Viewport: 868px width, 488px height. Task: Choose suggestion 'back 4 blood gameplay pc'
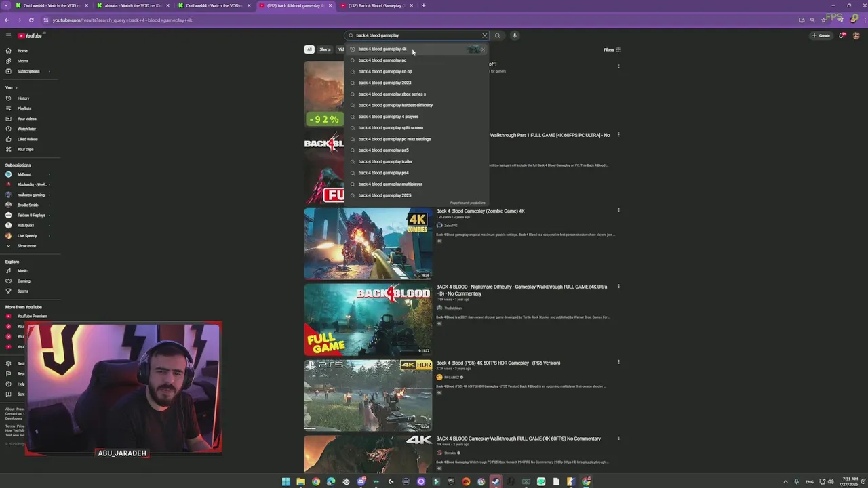[x=416, y=60]
